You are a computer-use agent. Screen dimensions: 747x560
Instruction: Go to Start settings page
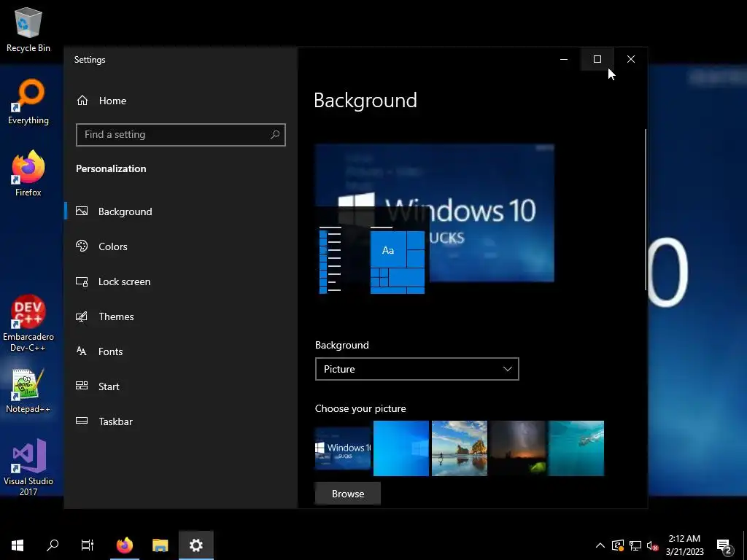109,386
